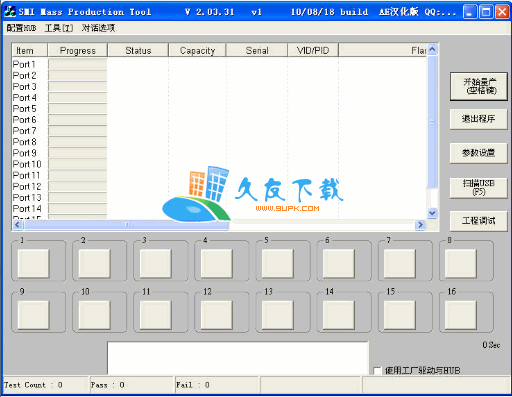Click the port list scroll-down arrow
Screen dimensions: 512x397
[x=432, y=213]
